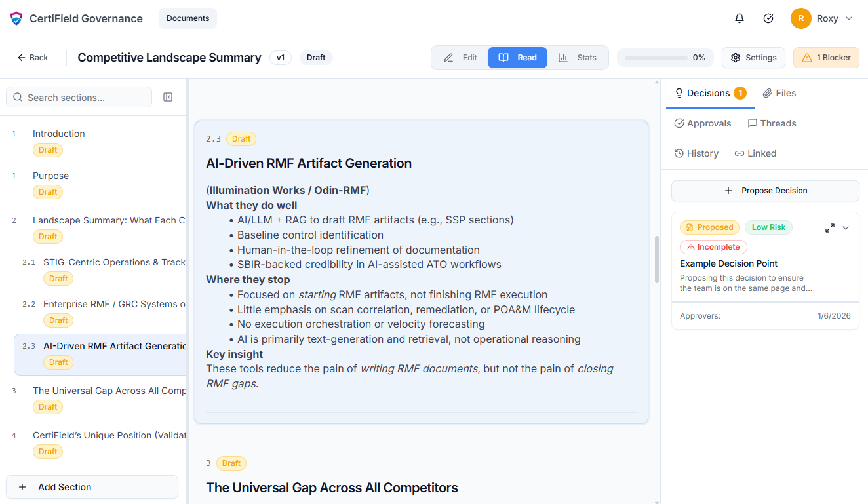
Task: Open the Documents menu item
Action: tap(187, 18)
